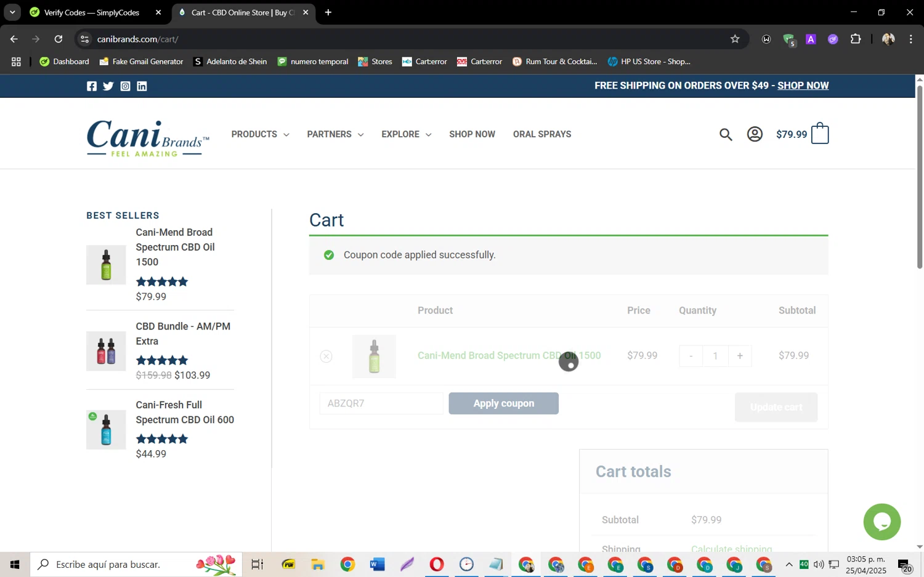The image size is (924, 577).
Task: Click the address bar URL
Action: [138, 39]
